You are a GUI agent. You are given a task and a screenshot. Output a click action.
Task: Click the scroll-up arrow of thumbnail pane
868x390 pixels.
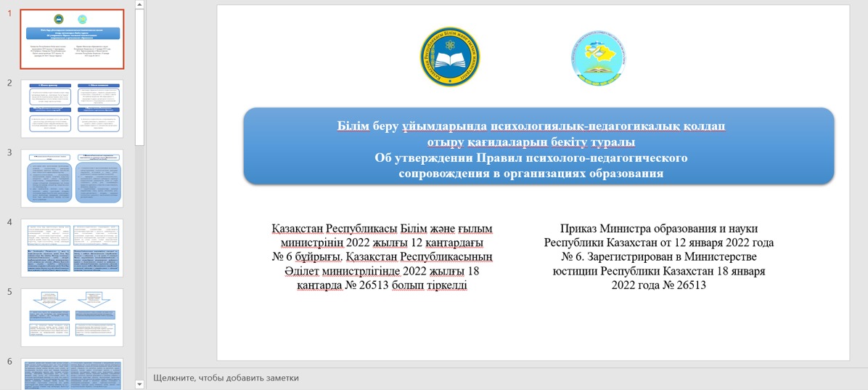139,4
